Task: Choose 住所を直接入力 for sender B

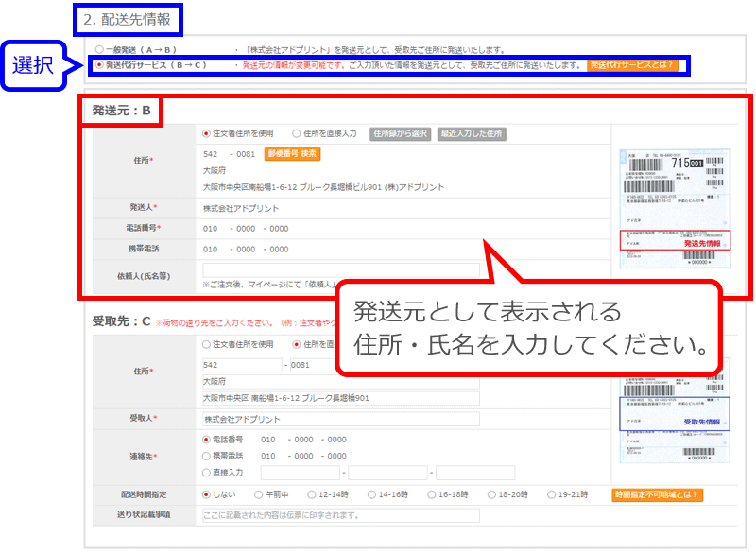Action: tap(297, 133)
